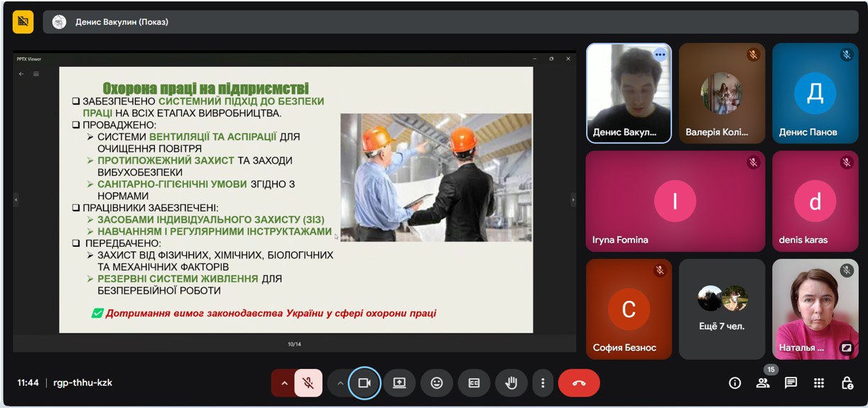Open the PPTX Viewer hamburger menu
The image size is (868, 408).
(x=36, y=74)
